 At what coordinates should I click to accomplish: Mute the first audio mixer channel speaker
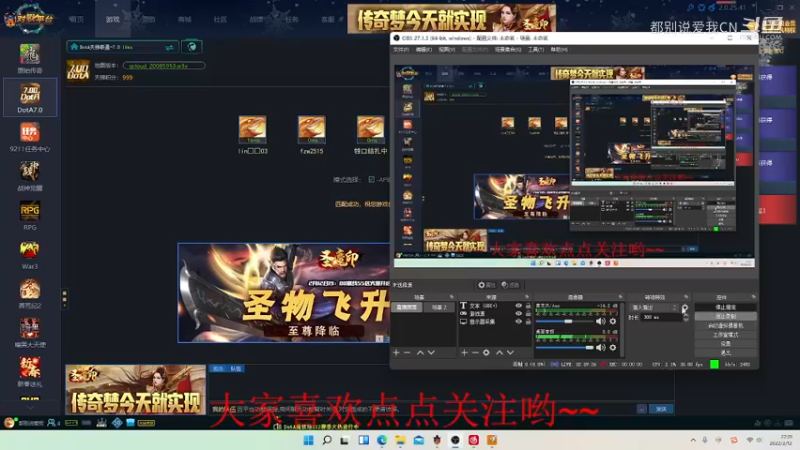[601, 321]
